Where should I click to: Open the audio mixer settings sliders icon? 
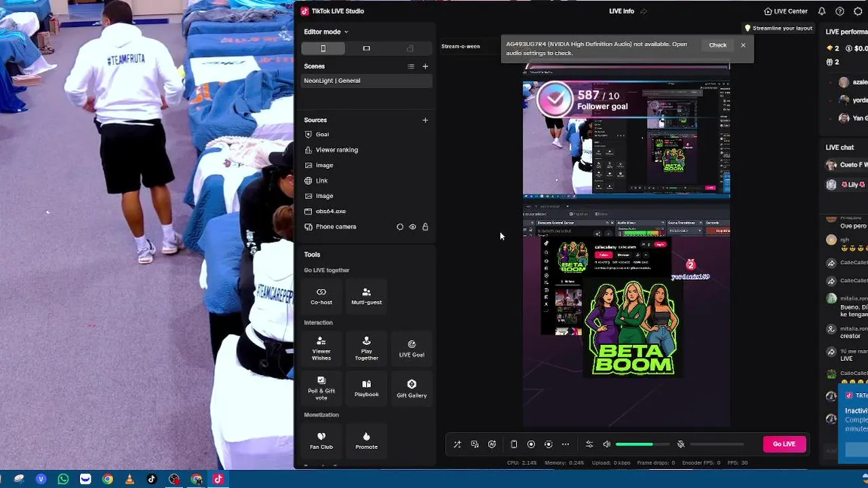[x=589, y=445]
